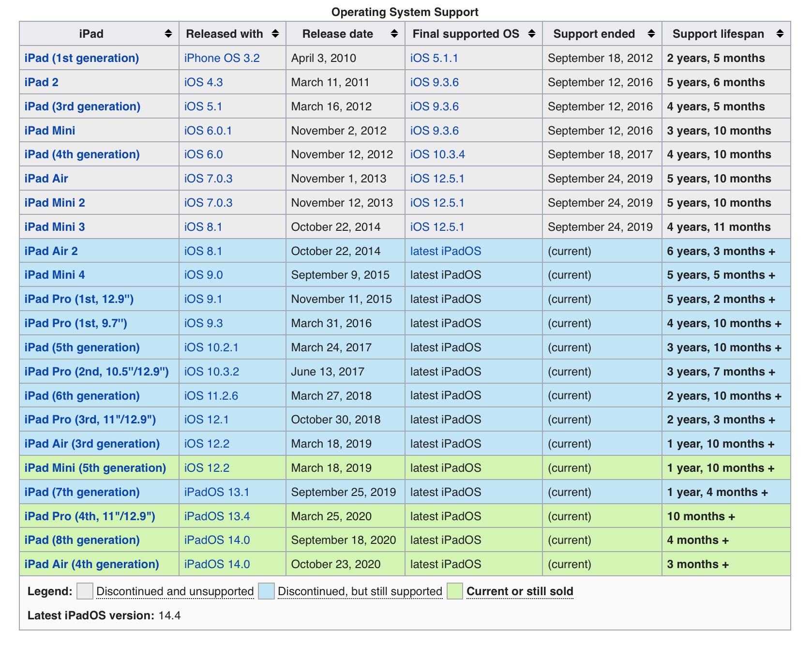This screenshot has width=812, height=645.
Task: Sort by Support lifespan column arrows
Action: click(780, 34)
